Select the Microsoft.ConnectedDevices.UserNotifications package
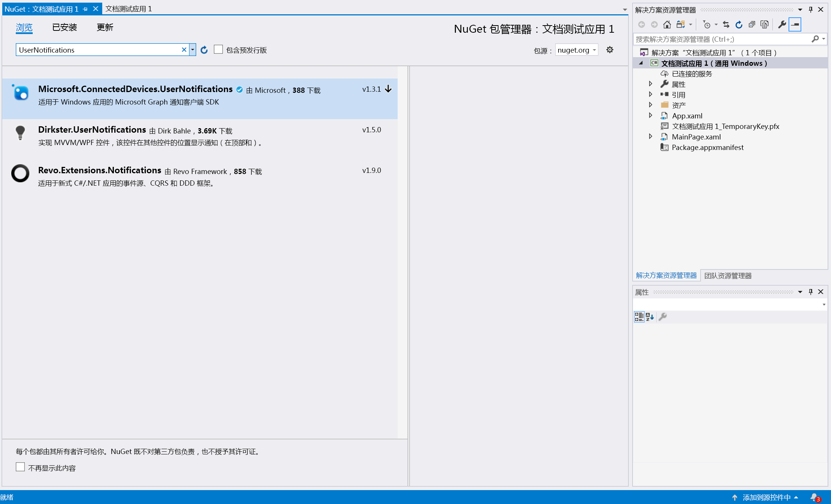The width and height of the screenshot is (831, 504). coord(200,99)
